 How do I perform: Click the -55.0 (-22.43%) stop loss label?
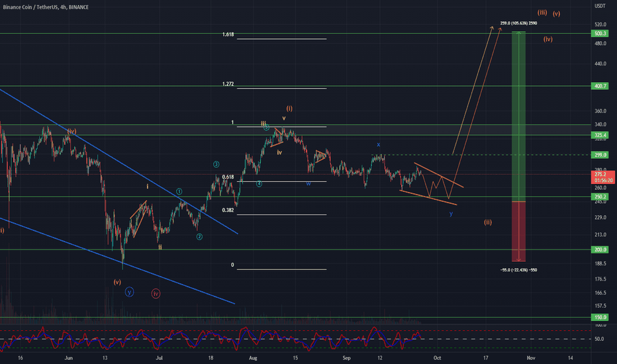[x=518, y=270]
